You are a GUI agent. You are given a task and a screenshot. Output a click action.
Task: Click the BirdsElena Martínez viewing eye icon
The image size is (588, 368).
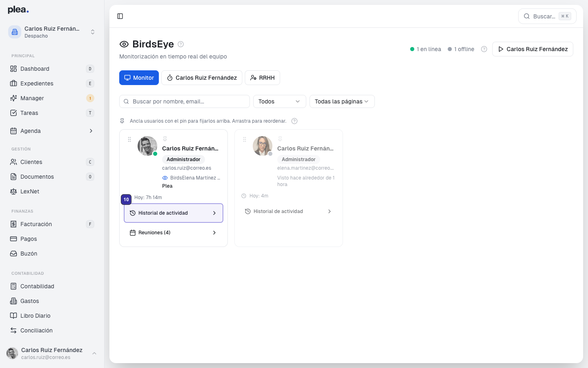pos(165,178)
